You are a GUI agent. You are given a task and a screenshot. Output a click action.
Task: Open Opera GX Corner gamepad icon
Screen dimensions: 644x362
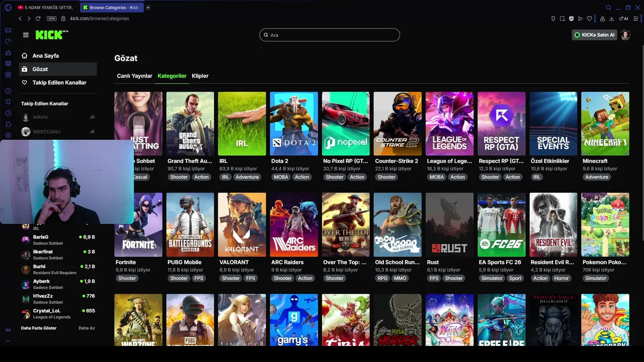point(8,30)
